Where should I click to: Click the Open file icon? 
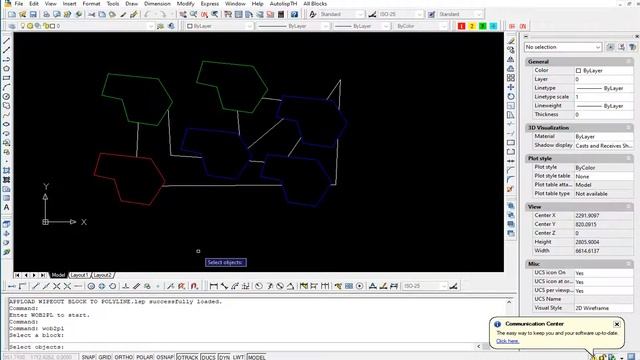point(22,14)
